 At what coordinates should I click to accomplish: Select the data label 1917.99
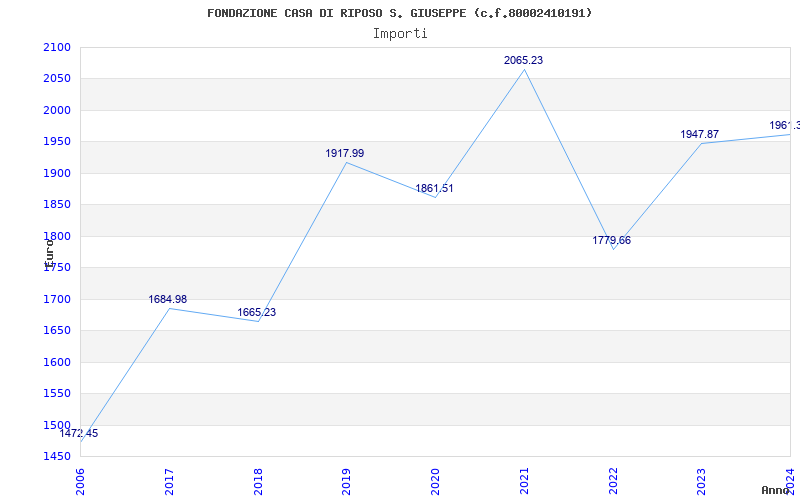[x=345, y=153]
